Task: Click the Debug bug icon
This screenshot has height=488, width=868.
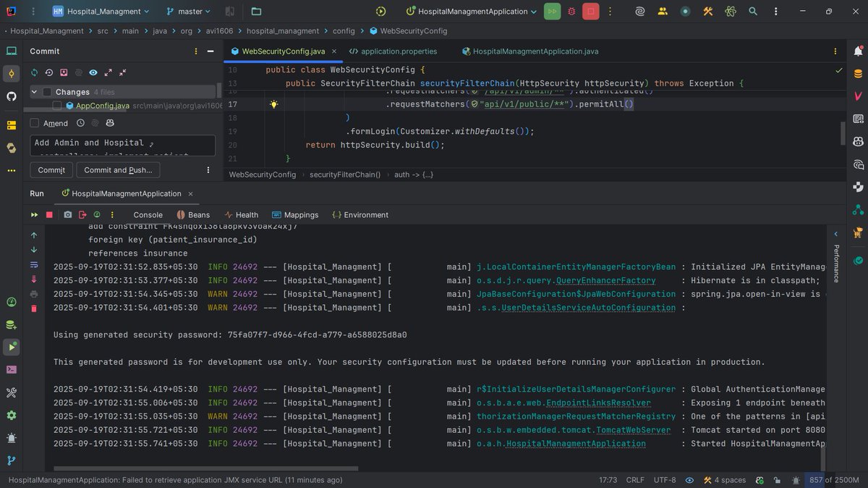Action: coord(571,12)
